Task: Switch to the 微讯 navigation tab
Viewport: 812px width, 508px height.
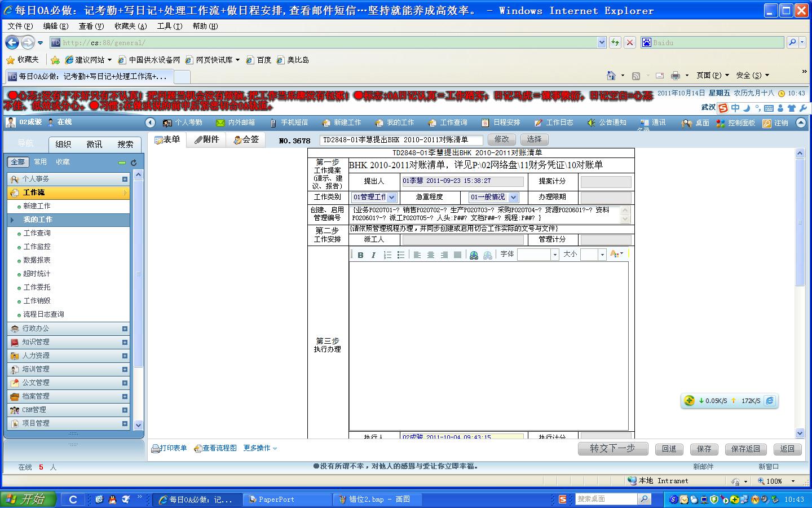Action: coord(94,144)
